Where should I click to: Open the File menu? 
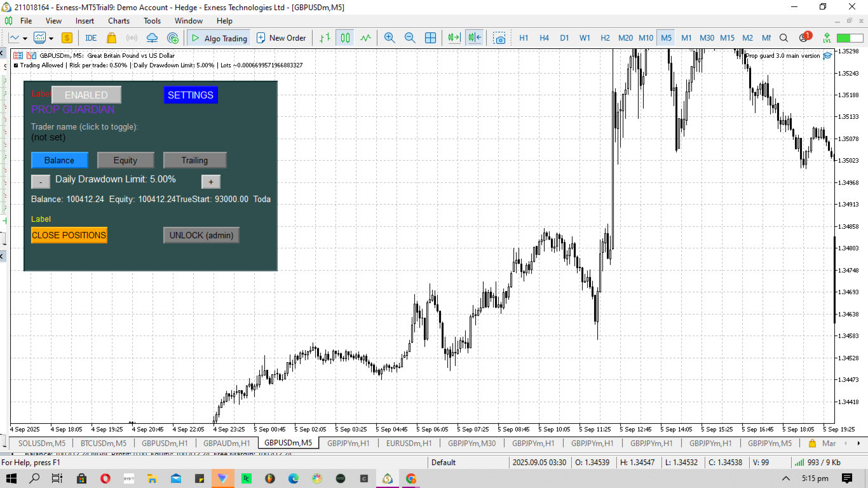point(26,21)
